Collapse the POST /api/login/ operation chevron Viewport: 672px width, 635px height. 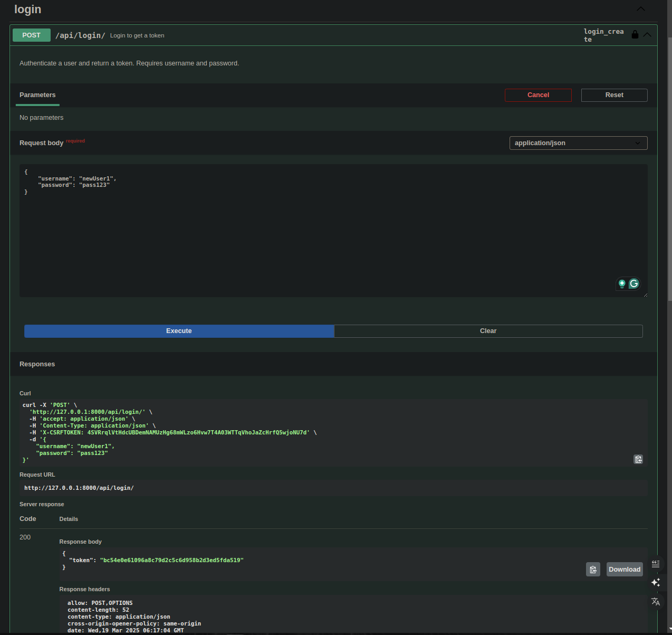tap(647, 35)
